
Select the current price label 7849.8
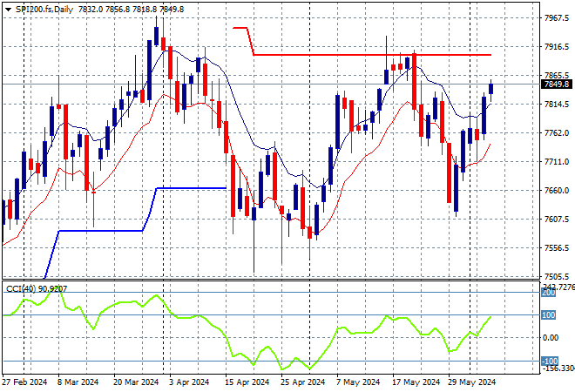click(555, 84)
